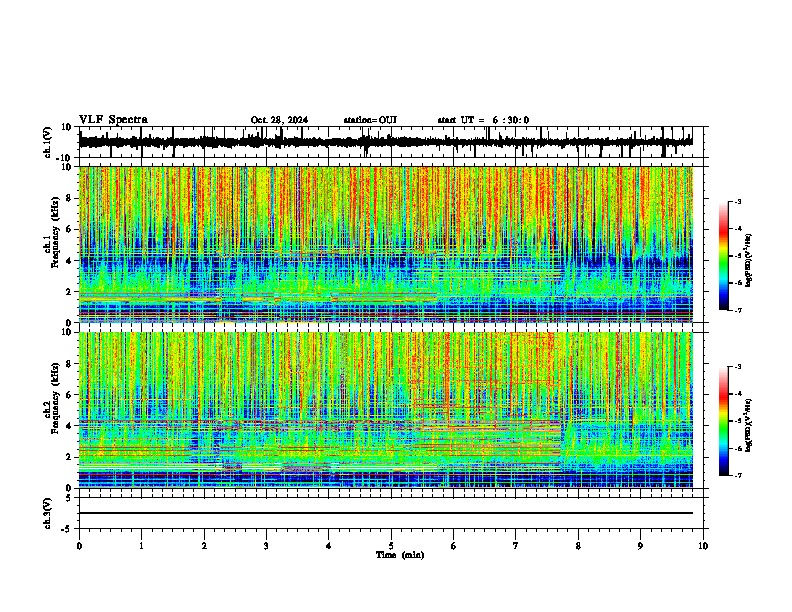Click the log(PSD) label beside the ch.1 color bar
Viewport: 792px width, 612px height.
coord(749,260)
